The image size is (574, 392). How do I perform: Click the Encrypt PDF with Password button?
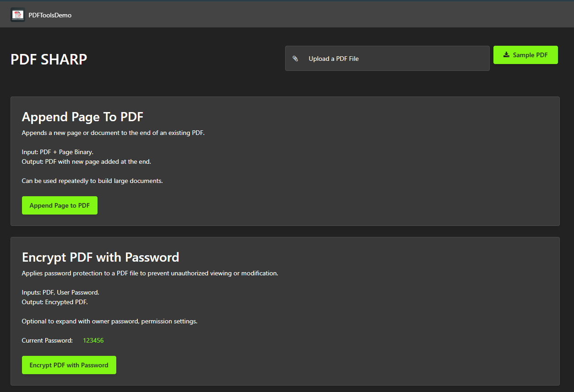coord(69,365)
